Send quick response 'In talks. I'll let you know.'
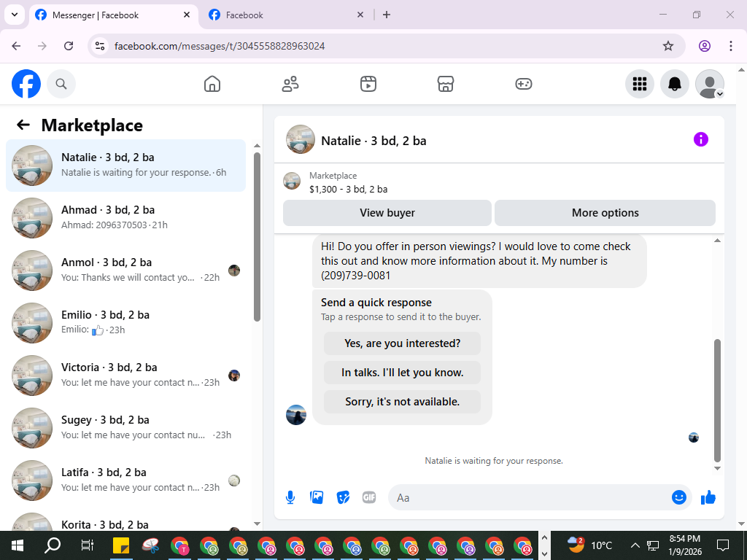 pos(402,373)
